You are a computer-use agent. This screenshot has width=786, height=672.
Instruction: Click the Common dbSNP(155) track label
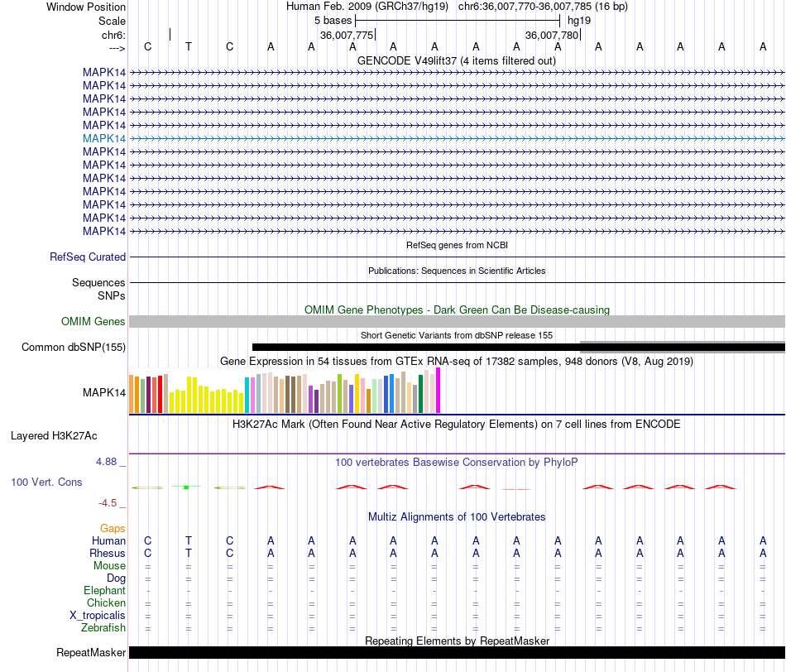(x=74, y=347)
